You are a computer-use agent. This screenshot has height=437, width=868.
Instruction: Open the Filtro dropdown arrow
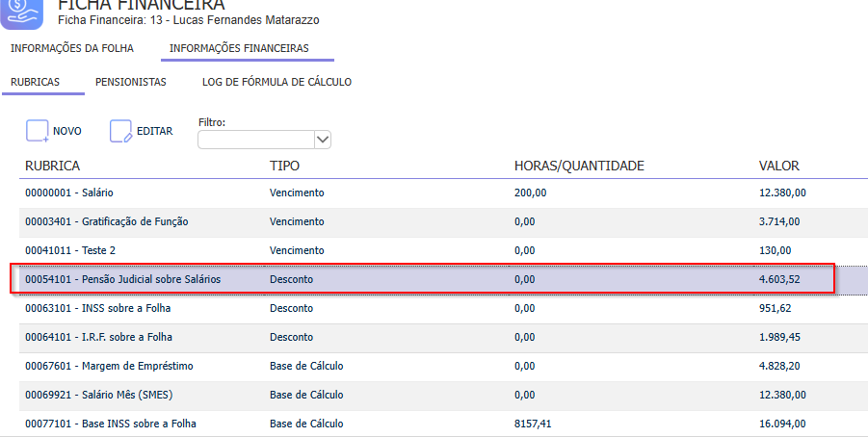coord(323,140)
